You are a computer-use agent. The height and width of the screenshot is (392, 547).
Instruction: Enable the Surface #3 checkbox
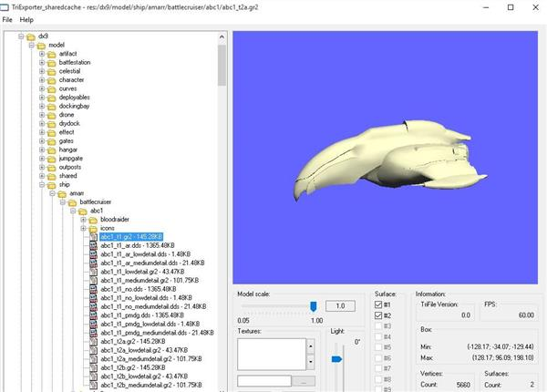(378, 326)
